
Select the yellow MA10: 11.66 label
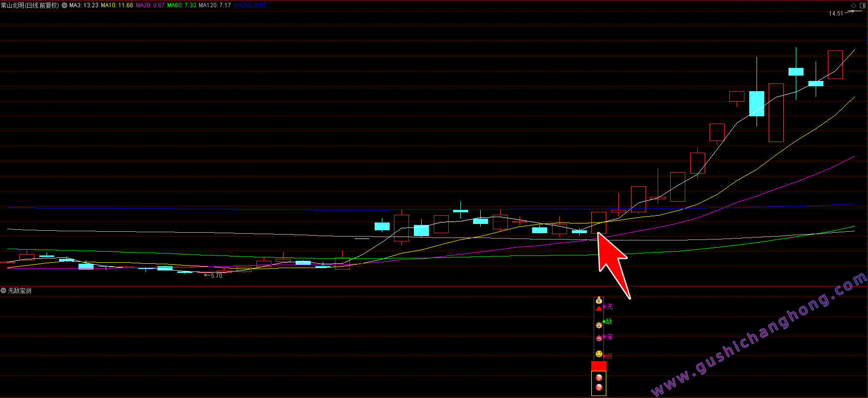pos(117,5)
